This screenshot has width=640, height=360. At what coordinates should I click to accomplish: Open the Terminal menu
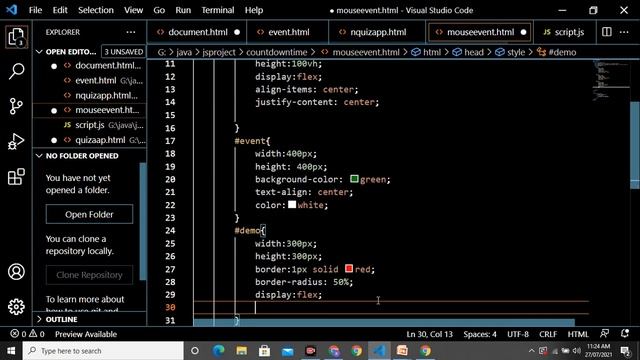(x=218, y=10)
